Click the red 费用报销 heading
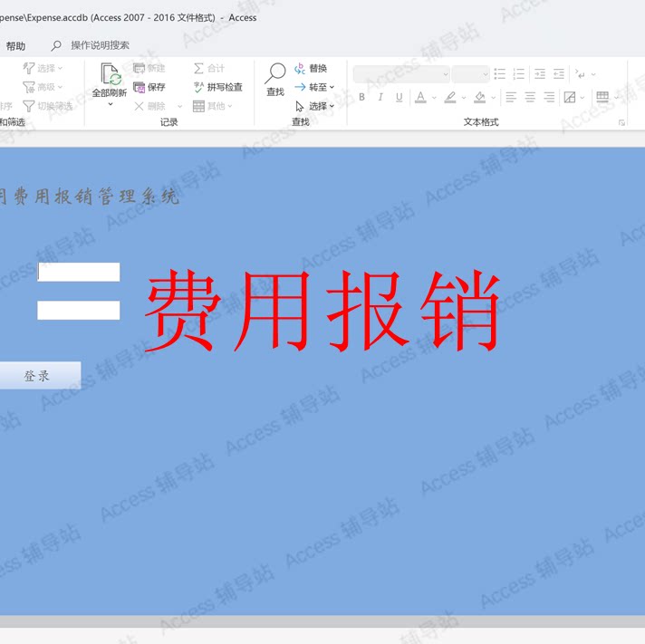The image size is (645, 644). coord(322,311)
